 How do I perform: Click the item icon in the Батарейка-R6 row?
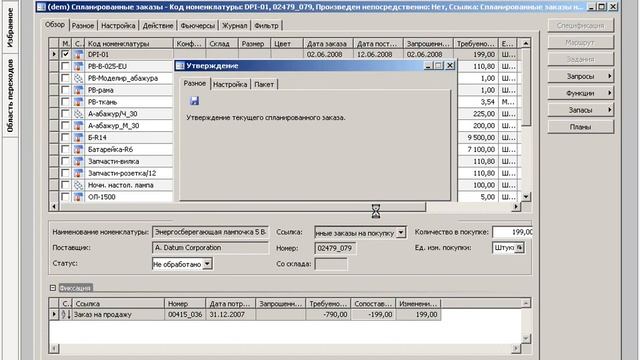pos(78,149)
